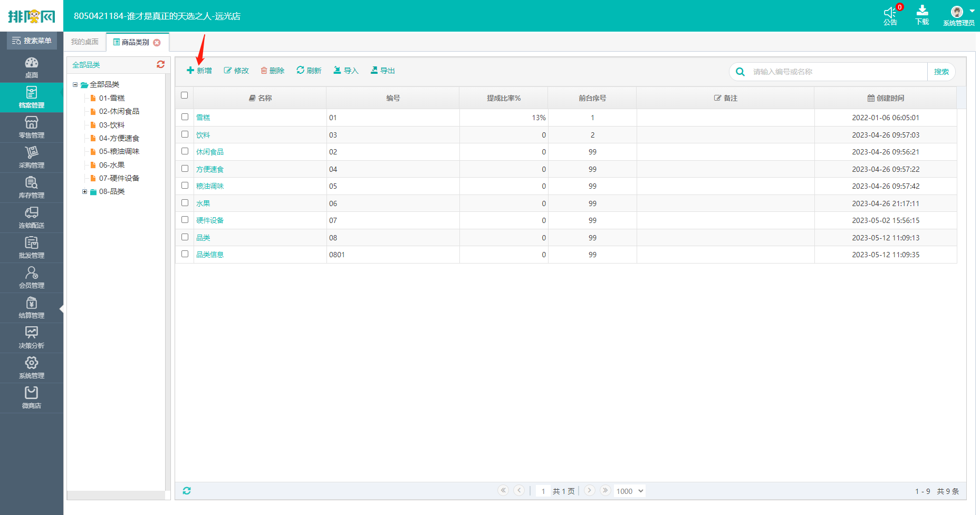The width and height of the screenshot is (980, 515).
Task: Click the page number input box
Action: (543, 491)
